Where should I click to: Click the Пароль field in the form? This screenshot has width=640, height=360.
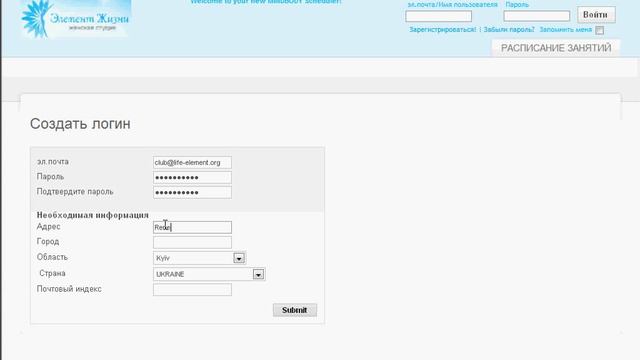(192, 178)
